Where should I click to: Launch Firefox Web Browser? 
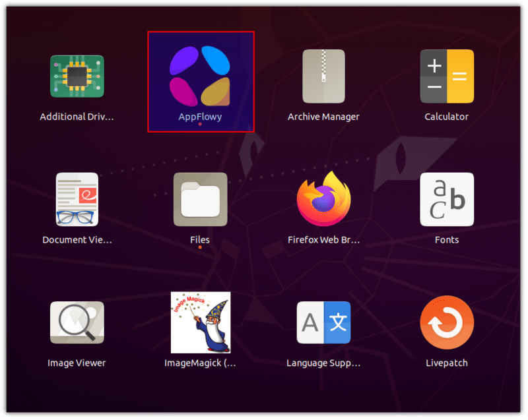tap(323, 200)
